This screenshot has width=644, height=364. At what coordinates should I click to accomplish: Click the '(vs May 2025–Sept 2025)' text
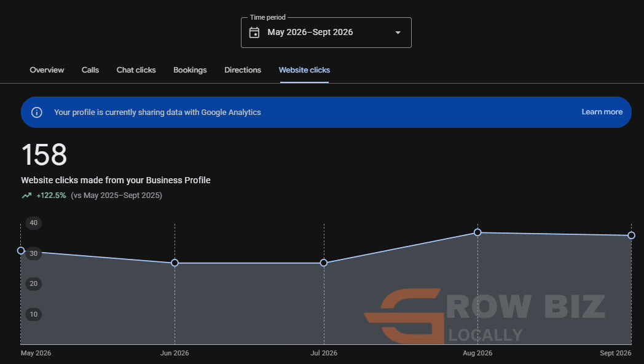[x=116, y=196]
